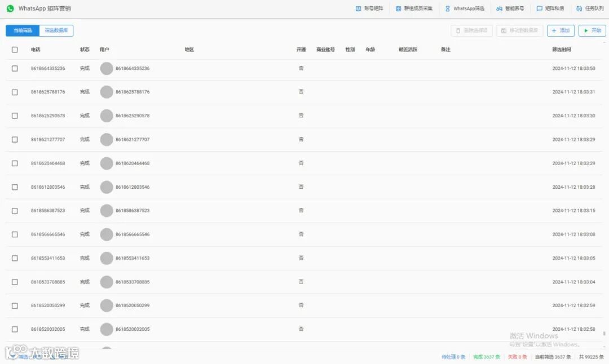Screen dimensions: 609x364
Task: Click the avatar of user 8618533708885
Action: coord(107,282)
